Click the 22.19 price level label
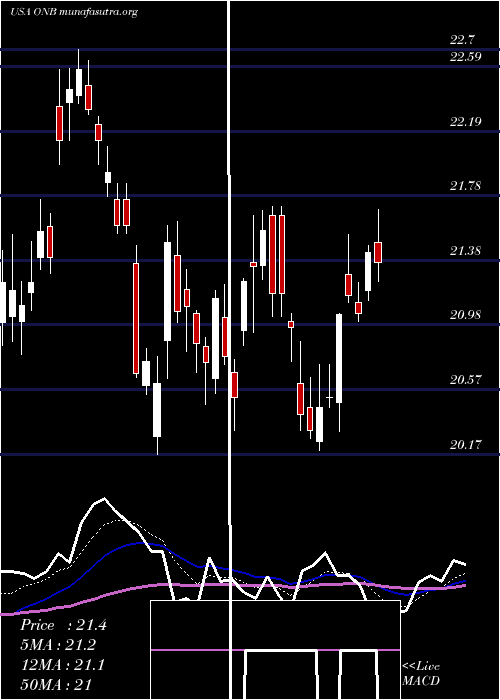The height and width of the screenshot is (700, 500). tap(466, 121)
